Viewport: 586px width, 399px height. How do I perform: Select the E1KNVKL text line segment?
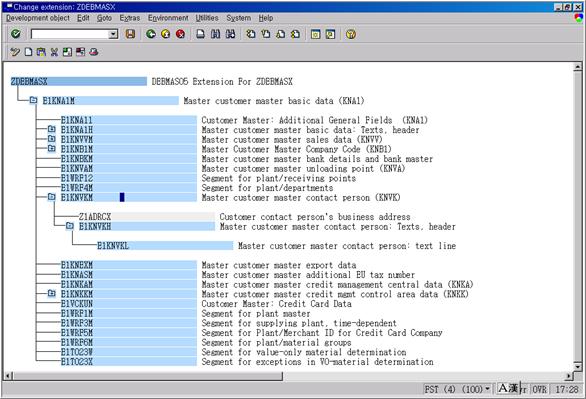[x=164, y=246]
